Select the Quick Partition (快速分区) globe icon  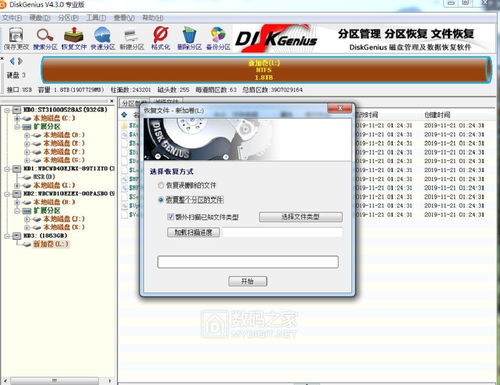(x=103, y=38)
